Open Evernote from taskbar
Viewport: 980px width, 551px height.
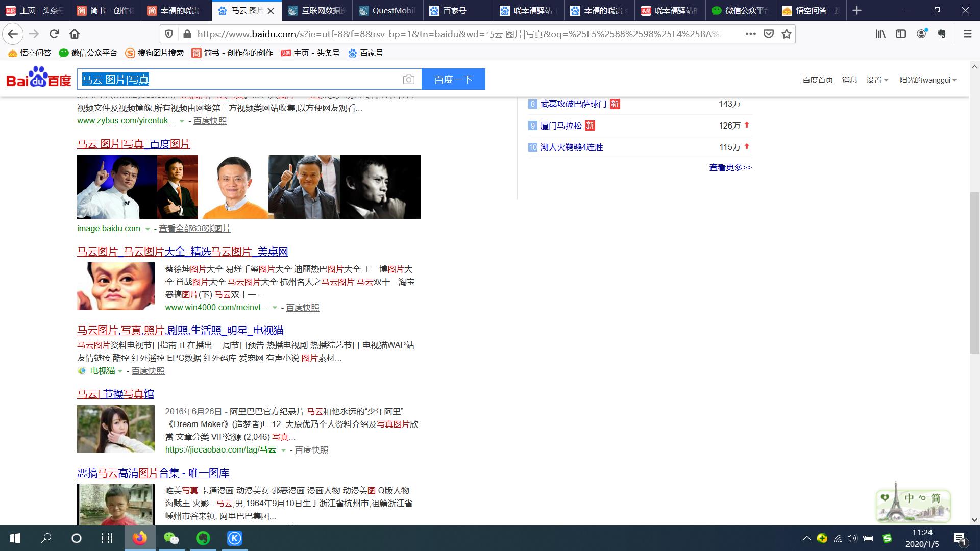pos(203,538)
